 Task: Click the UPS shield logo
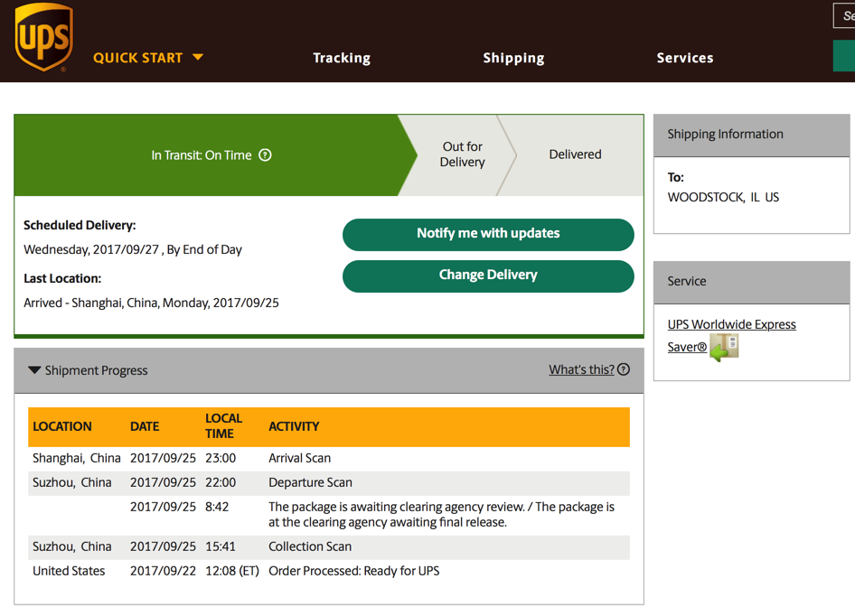pyautogui.click(x=44, y=37)
